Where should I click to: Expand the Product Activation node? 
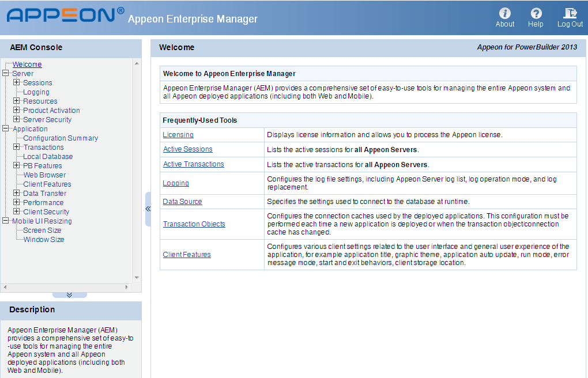point(17,110)
